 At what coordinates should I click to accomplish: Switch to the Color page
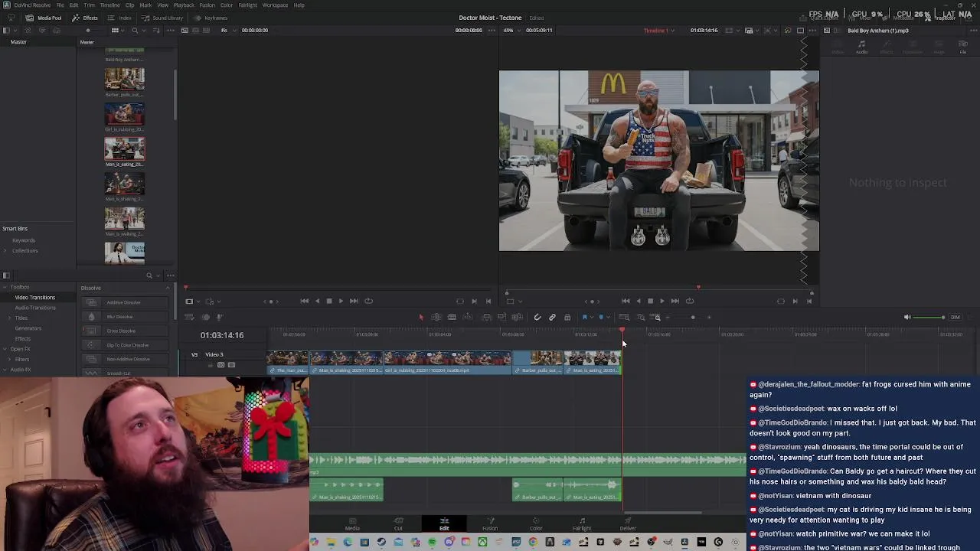(536, 524)
